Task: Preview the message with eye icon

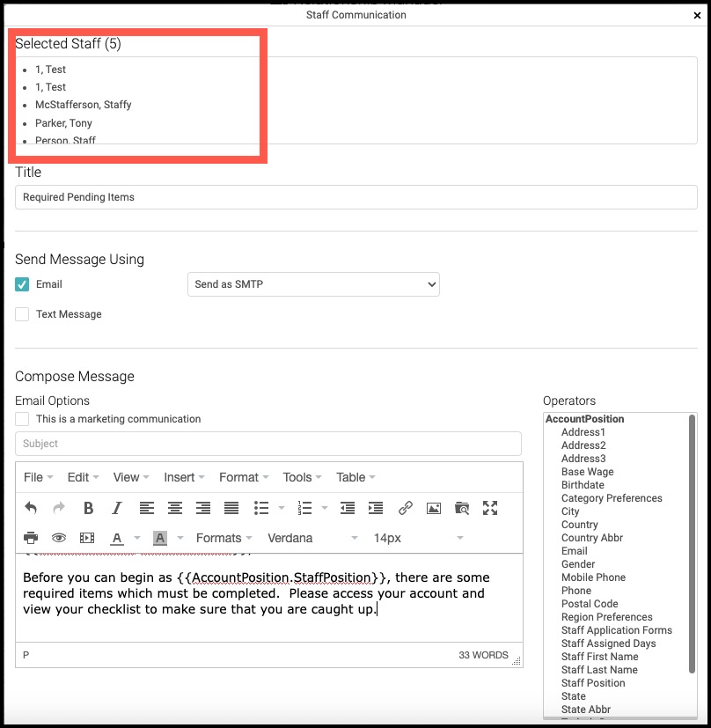Action: [x=59, y=538]
